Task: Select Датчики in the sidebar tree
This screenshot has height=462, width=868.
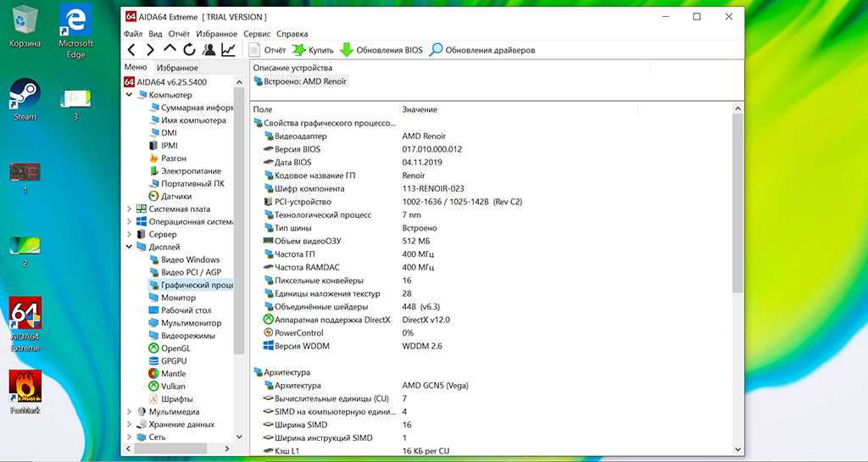Action: click(175, 197)
